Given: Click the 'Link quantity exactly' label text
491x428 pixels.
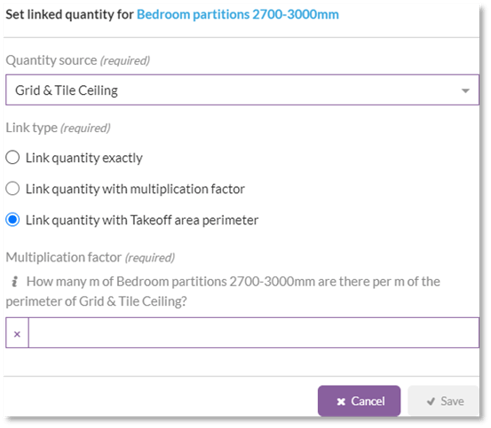Looking at the screenshot, I should [84, 158].
